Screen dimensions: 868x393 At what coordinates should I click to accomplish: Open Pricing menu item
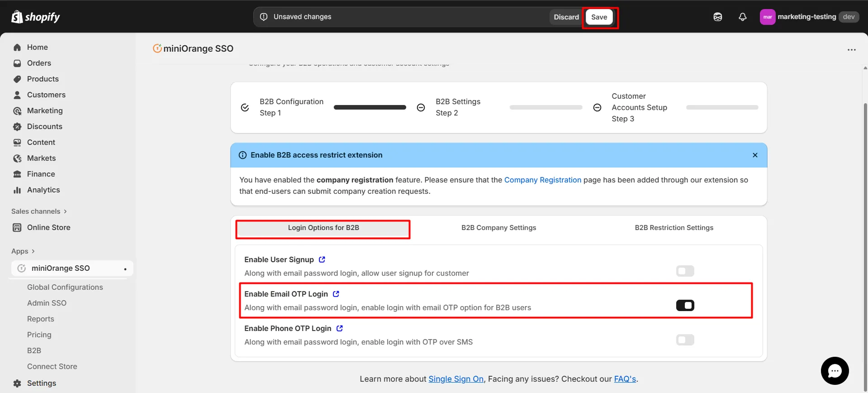pos(39,335)
